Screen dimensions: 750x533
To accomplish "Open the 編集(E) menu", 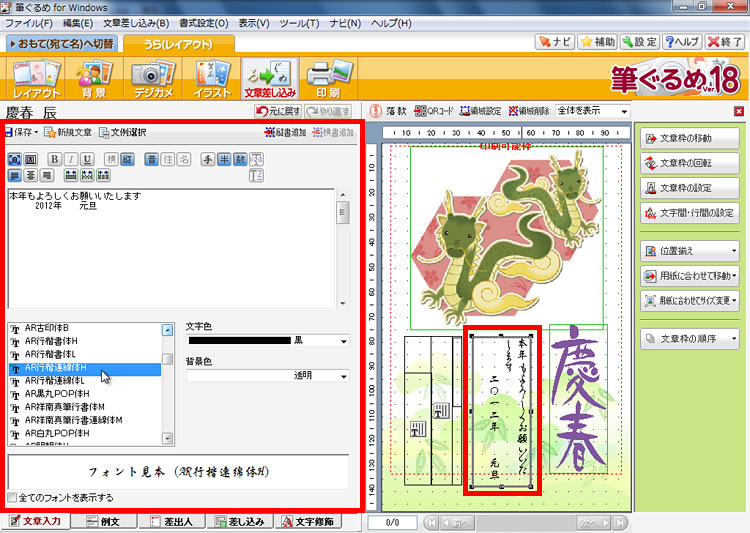I will 78,23.
